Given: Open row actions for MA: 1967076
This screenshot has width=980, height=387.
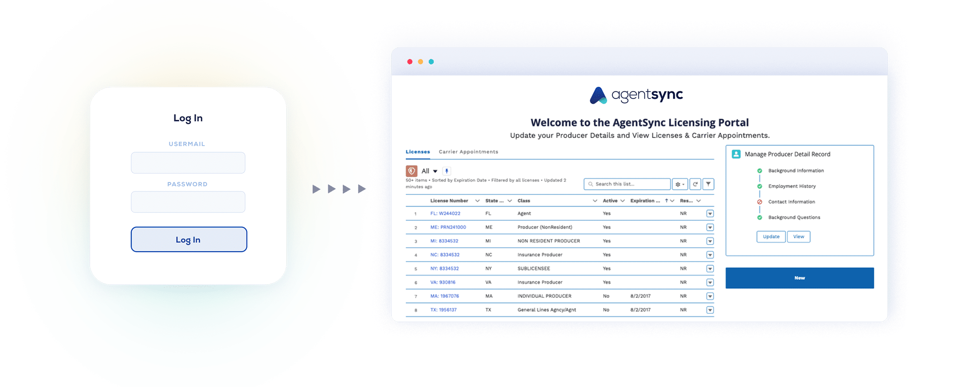Looking at the screenshot, I should pos(710,296).
